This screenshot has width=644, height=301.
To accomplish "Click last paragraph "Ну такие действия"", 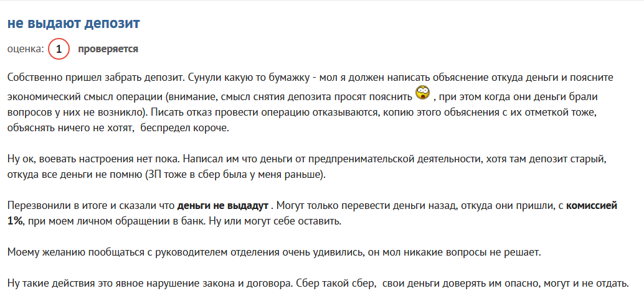I will click(x=318, y=284).
